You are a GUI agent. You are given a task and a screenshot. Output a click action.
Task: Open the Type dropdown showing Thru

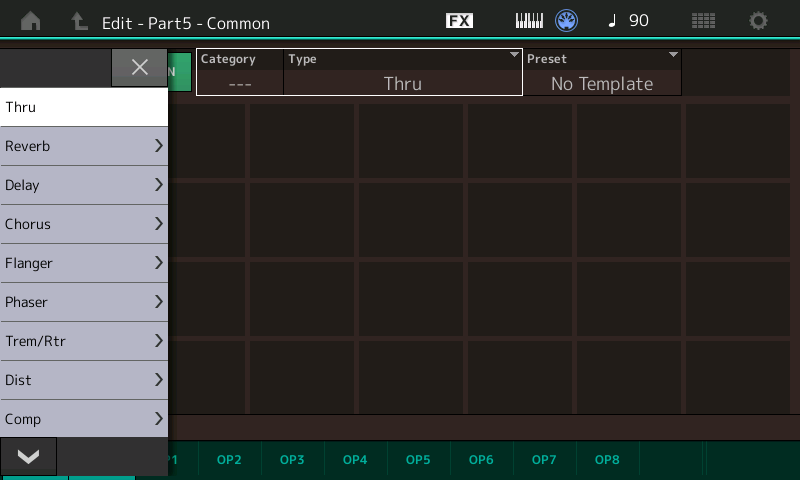coord(403,73)
